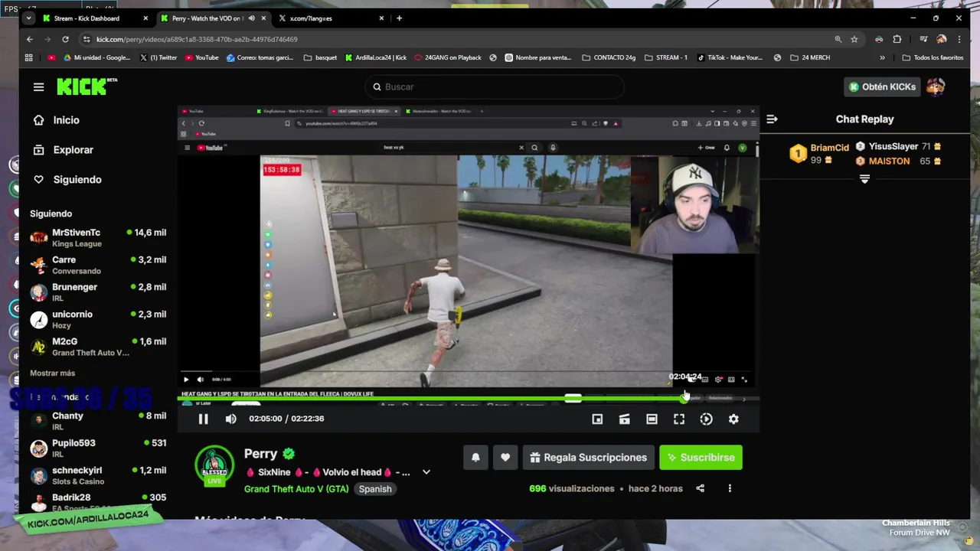
Task: Pause the VOD playback
Action: (x=203, y=419)
